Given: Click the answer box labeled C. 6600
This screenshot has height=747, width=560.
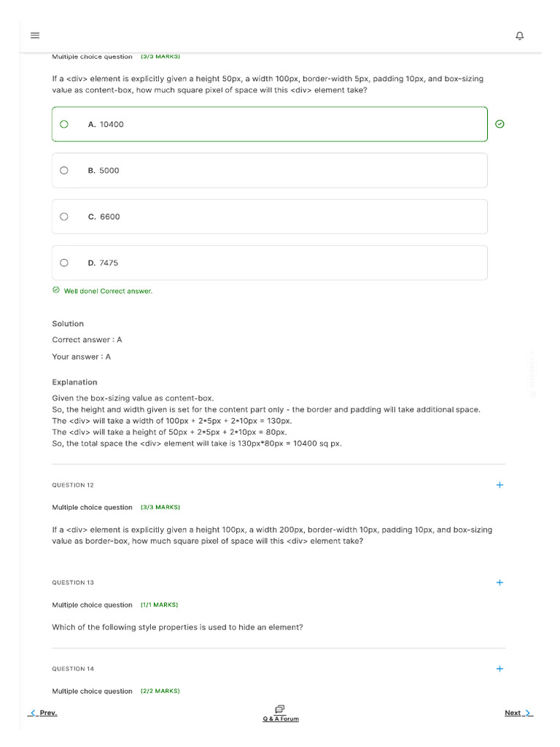Looking at the screenshot, I should [x=270, y=217].
